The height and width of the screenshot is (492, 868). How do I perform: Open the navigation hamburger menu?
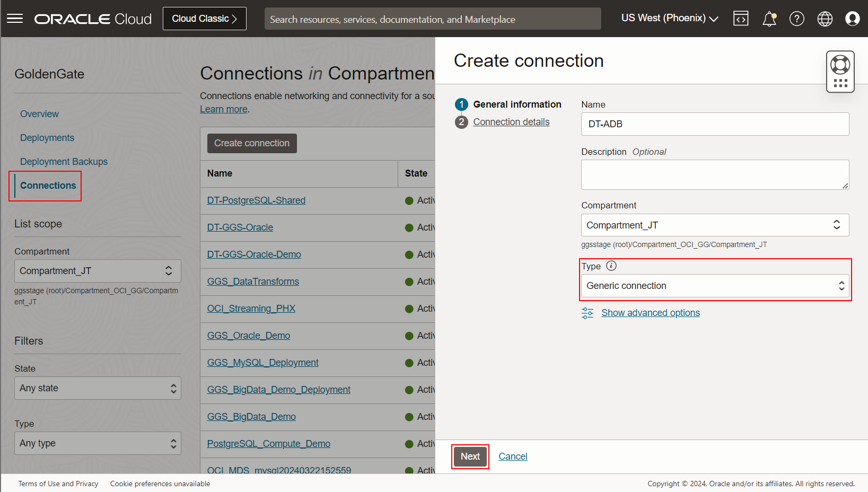14,18
